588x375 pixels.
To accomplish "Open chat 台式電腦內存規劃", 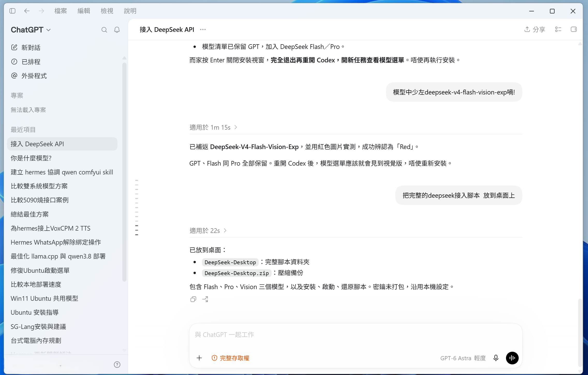I will click(62, 341).
